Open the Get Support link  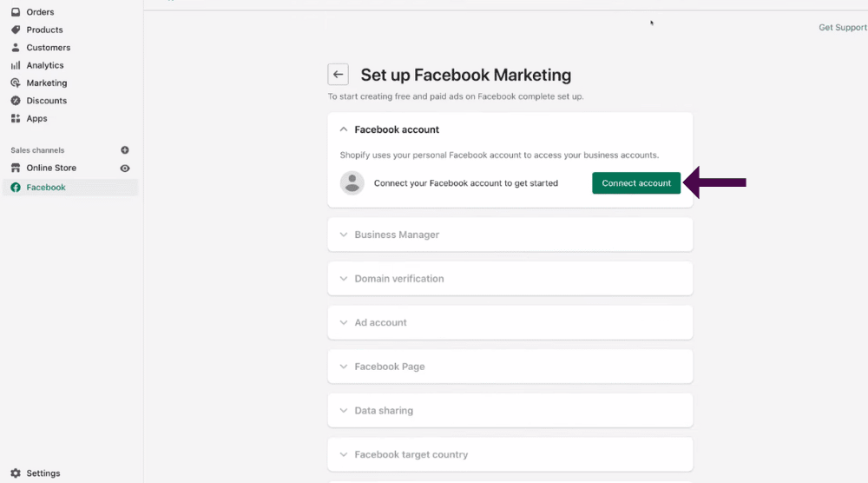coord(843,27)
